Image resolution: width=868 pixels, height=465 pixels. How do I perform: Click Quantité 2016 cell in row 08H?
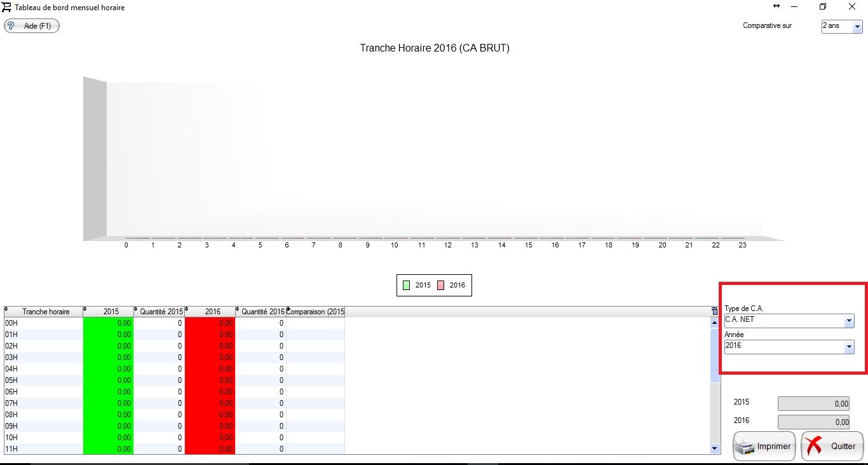(261, 415)
